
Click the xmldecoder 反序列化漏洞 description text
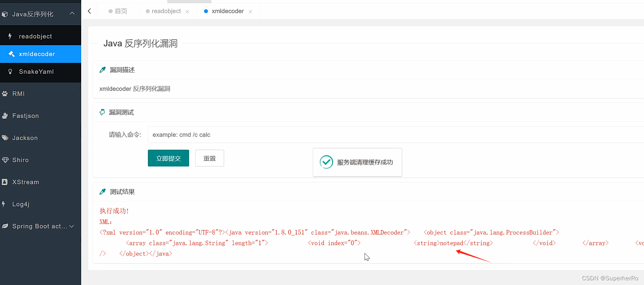click(135, 89)
